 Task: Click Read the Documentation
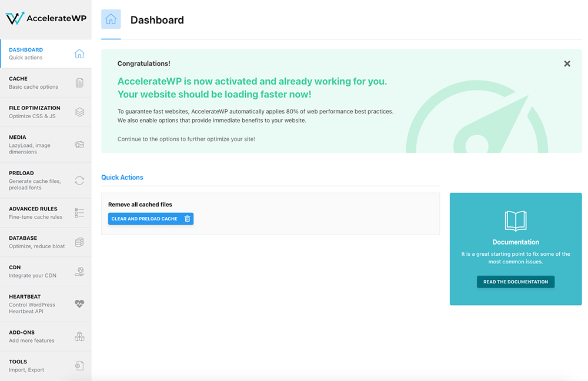[x=515, y=282]
